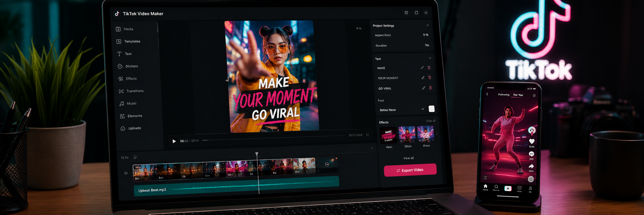This screenshot has height=215, width=644.
Task: Click the Aspect Ratio 9:16 value
Action: coord(426,35)
